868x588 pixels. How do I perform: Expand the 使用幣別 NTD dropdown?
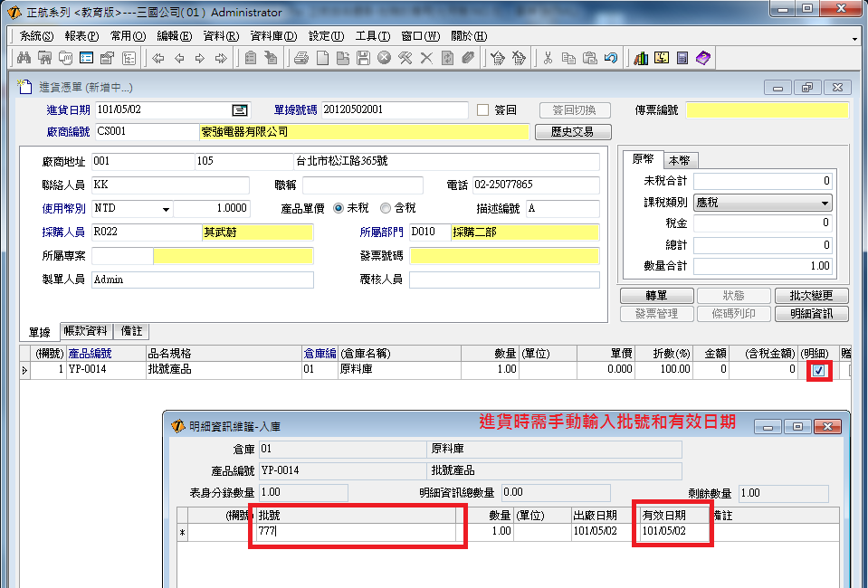coord(166,209)
